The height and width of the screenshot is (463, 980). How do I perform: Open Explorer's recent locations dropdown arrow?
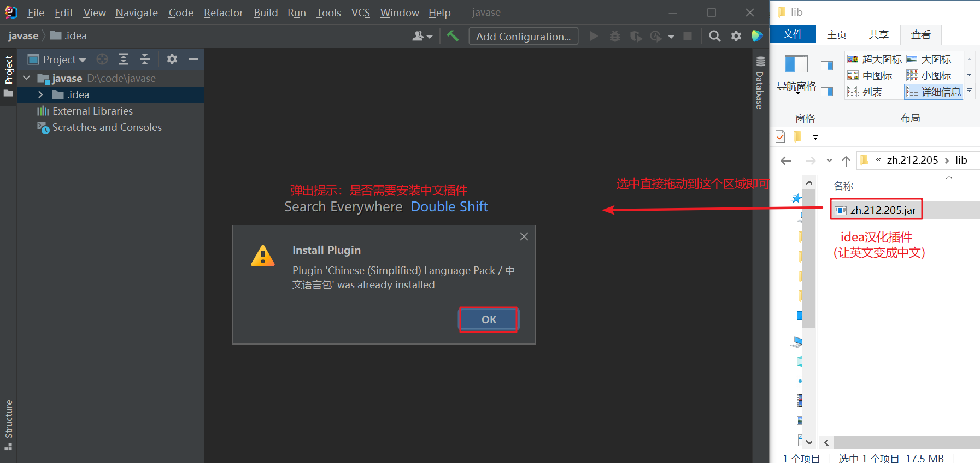829,161
